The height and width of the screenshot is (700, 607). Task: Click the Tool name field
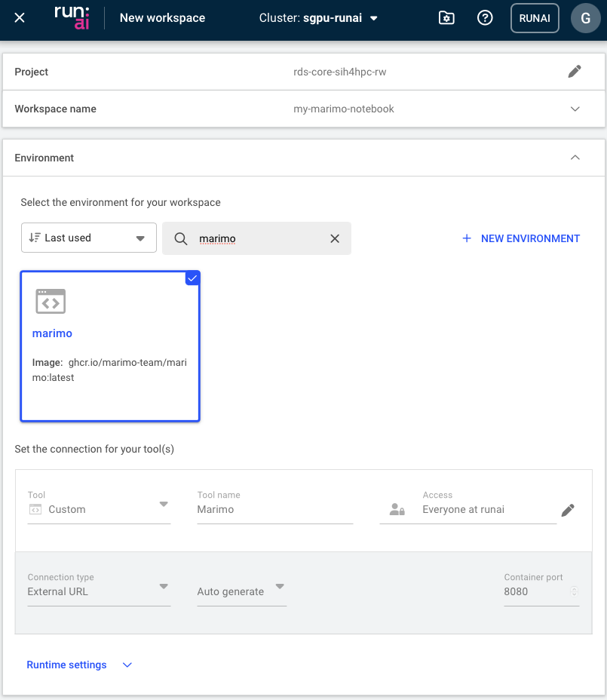(274, 510)
